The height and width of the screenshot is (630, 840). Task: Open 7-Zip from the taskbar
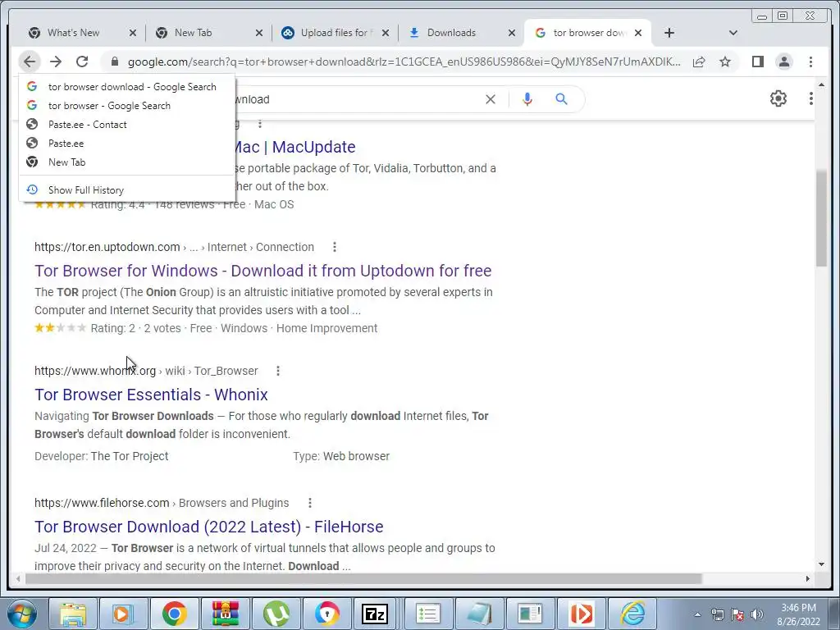pyautogui.click(x=375, y=614)
